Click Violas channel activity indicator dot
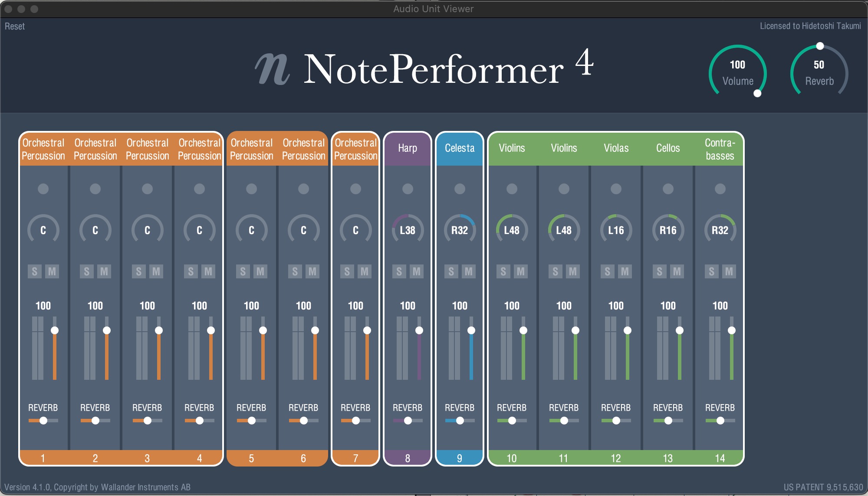Screen dimensions: 868x496 (616, 189)
